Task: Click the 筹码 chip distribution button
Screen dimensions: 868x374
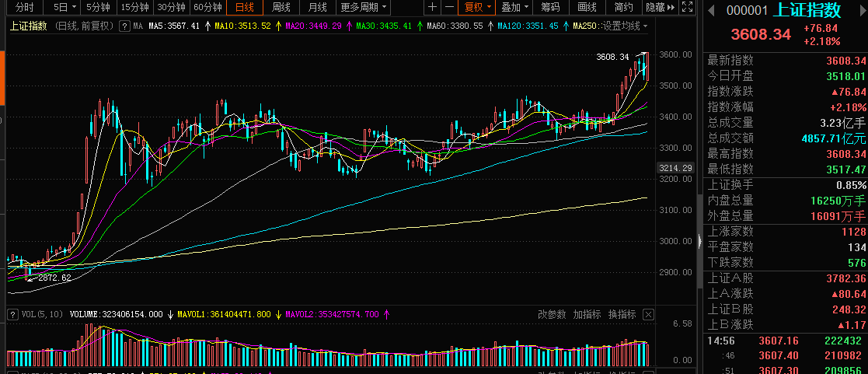Action: coord(550,7)
